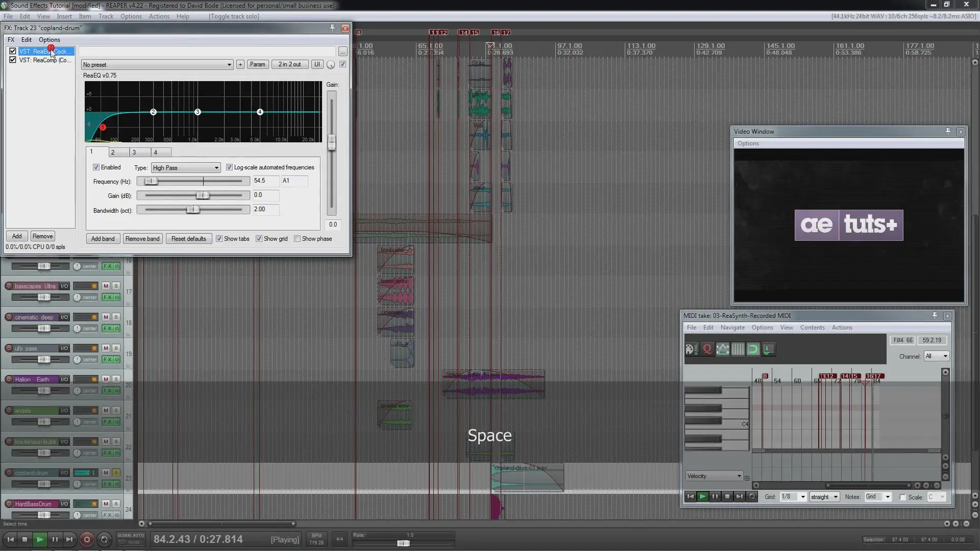The width and height of the screenshot is (980, 551).
Task: Click the dock/insert icon in MIDI editor
Action: [x=769, y=349]
